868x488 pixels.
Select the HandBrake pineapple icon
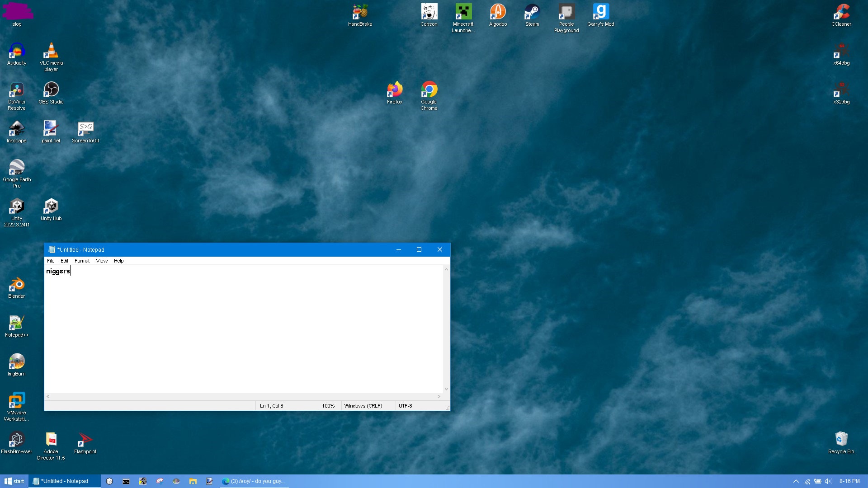pos(360,13)
